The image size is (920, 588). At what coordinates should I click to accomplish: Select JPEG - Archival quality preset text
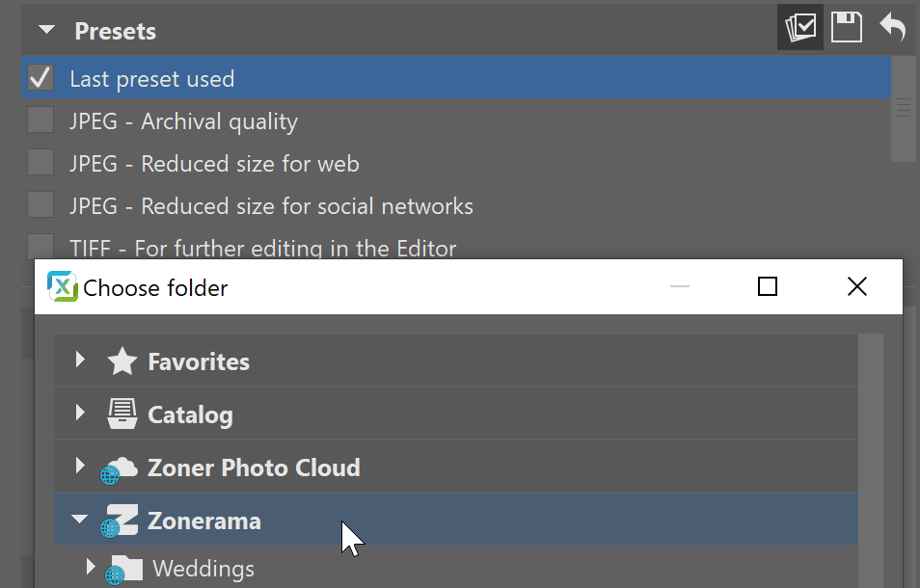coord(183,121)
